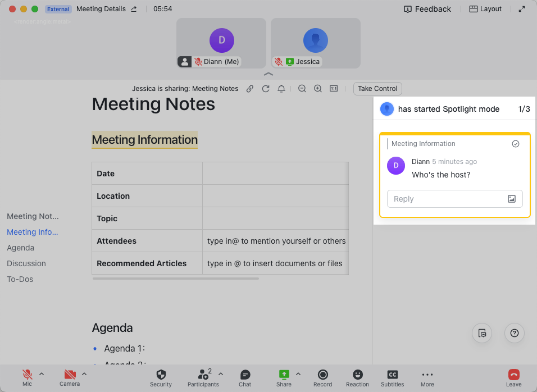Open the Security panel

(161, 378)
